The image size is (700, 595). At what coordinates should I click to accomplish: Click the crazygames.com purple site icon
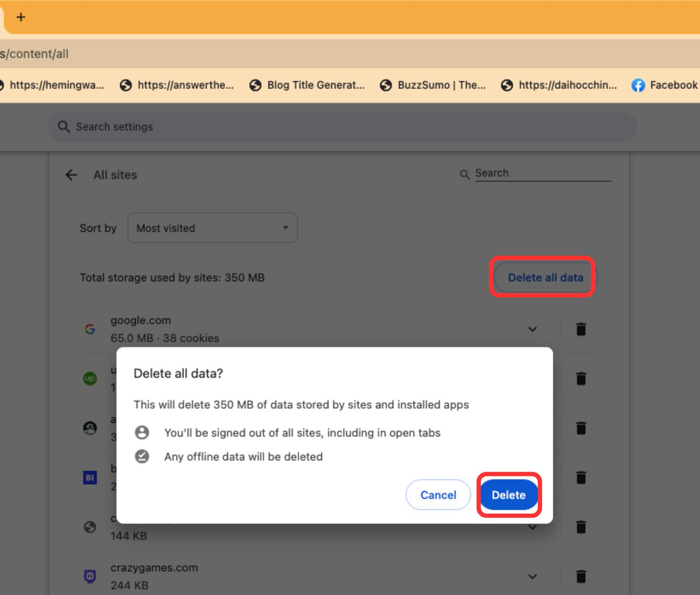[90, 577]
